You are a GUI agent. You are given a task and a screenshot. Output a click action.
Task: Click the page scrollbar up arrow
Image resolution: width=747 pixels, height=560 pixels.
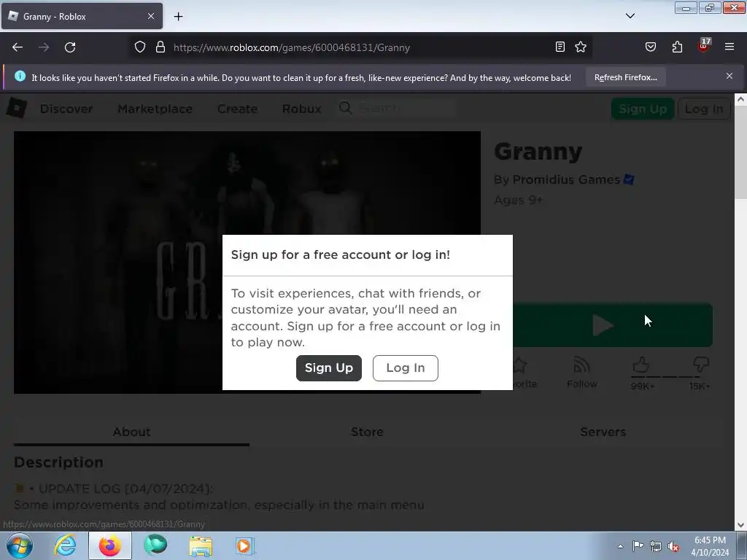[740, 99]
